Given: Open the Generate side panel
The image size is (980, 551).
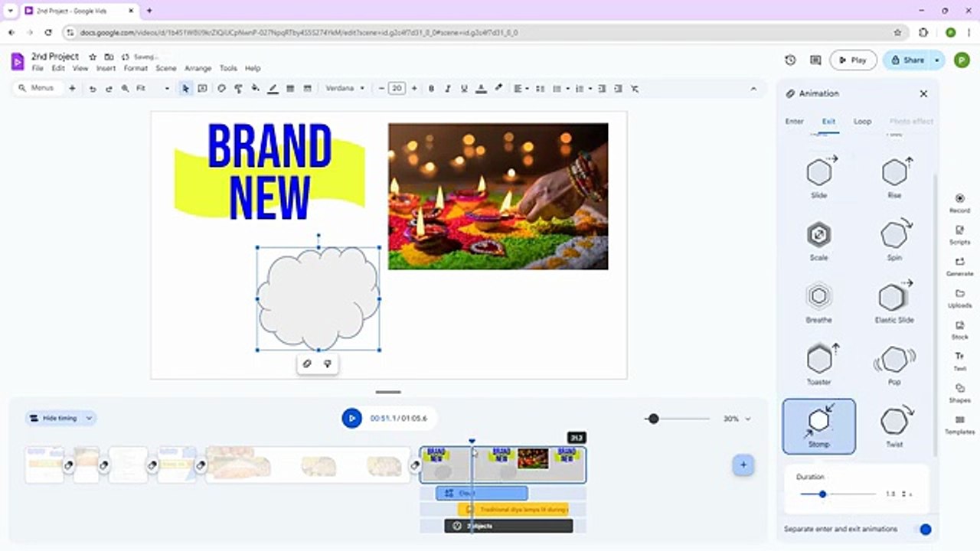Looking at the screenshot, I should tap(959, 266).
